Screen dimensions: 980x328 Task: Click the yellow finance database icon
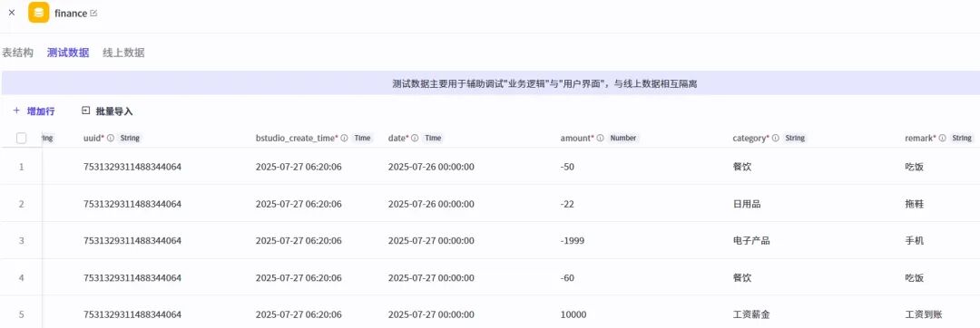point(39,13)
